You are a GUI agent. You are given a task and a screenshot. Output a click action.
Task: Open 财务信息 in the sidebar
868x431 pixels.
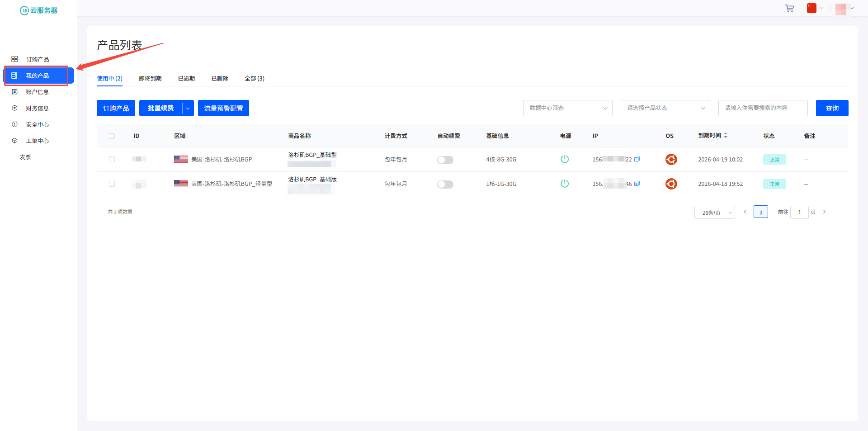(x=37, y=109)
